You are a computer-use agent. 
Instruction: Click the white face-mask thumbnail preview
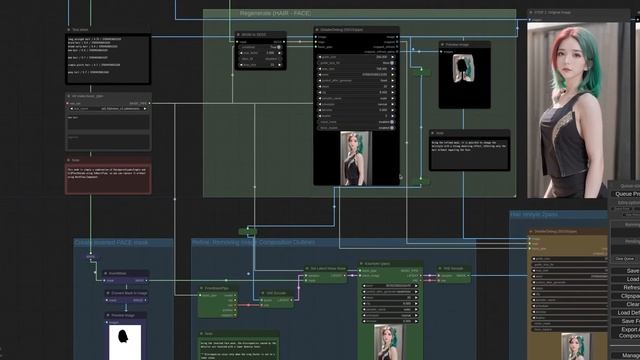[x=125, y=342]
